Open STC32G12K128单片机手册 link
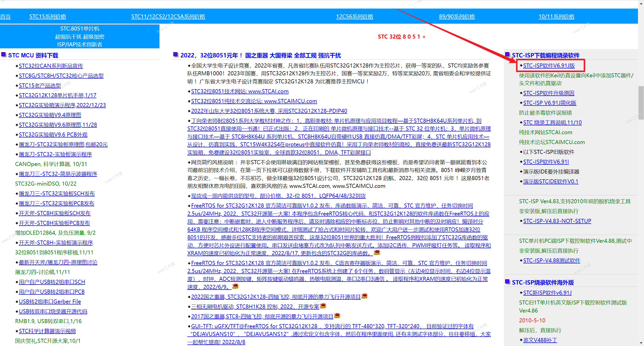Screen dimensions: 644x346 tap(58, 95)
